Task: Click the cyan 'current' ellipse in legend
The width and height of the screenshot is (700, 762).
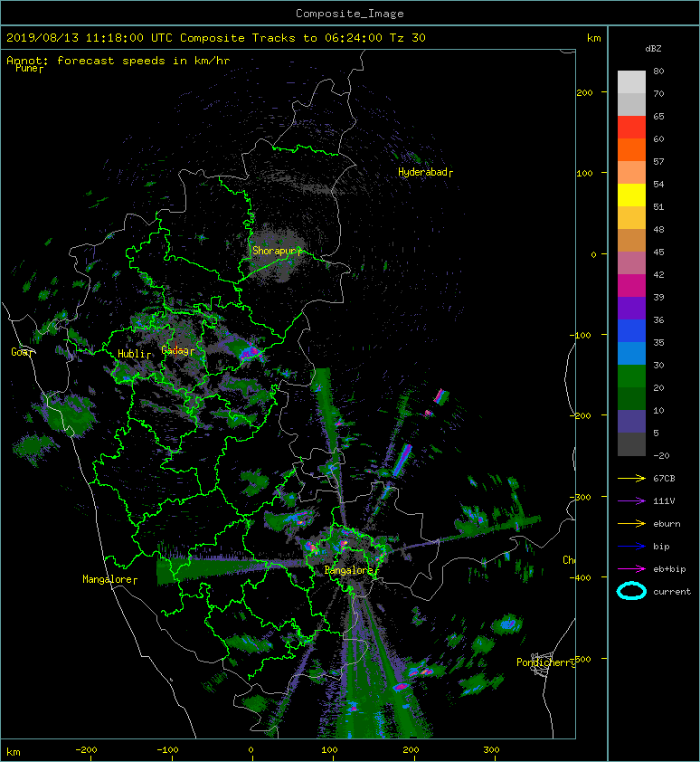Action: tap(631, 591)
